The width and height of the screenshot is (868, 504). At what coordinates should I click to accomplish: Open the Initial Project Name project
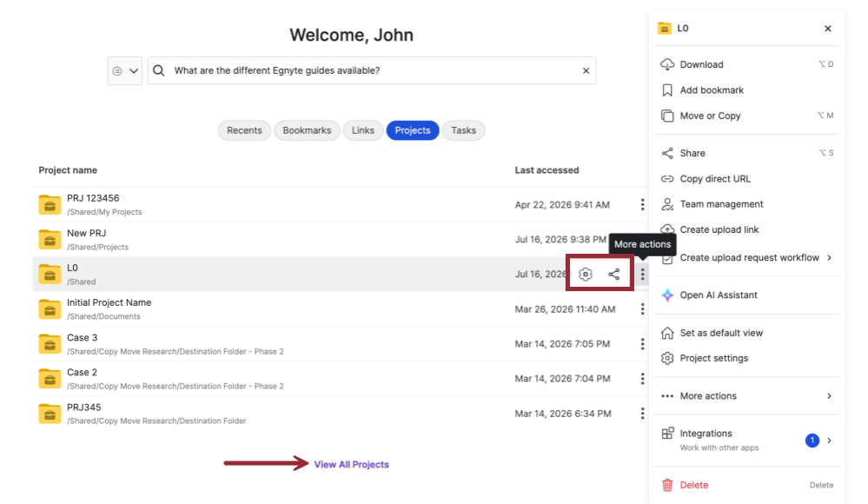(x=109, y=302)
